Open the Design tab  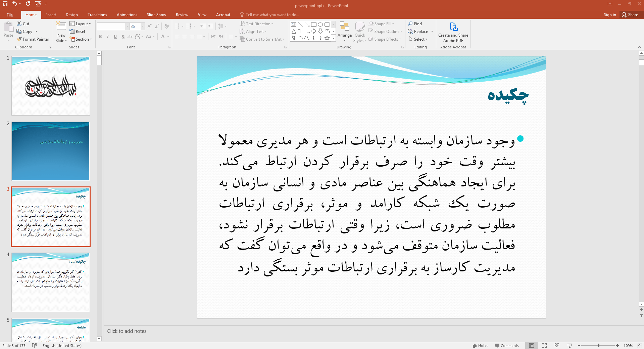(x=71, y=15)
